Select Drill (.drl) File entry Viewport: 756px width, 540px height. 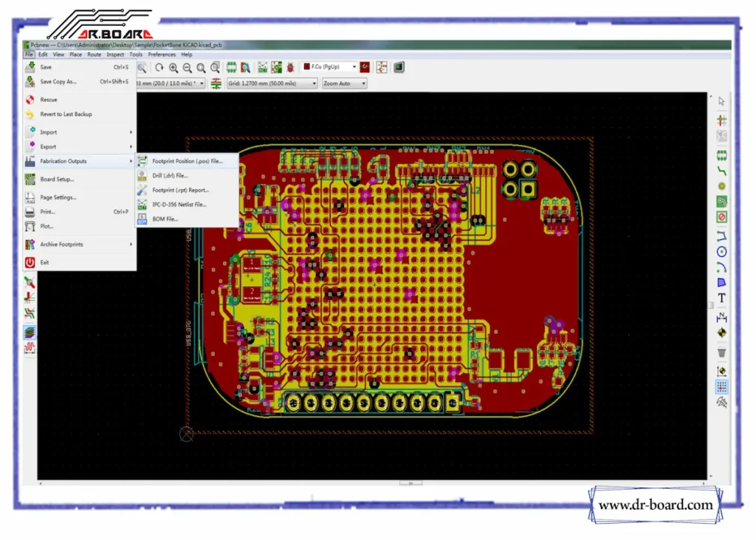tap(171, 176)
